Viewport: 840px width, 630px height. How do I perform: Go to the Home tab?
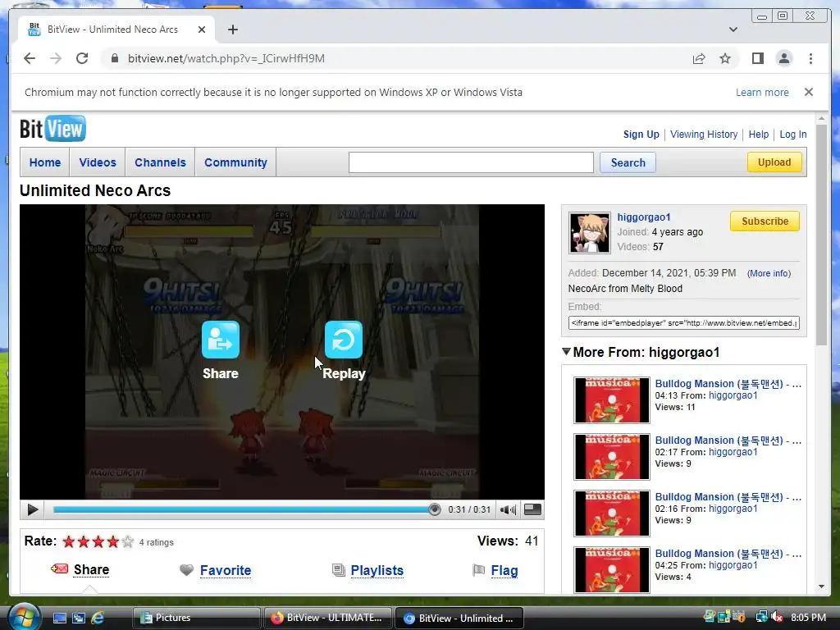(45, 162)
